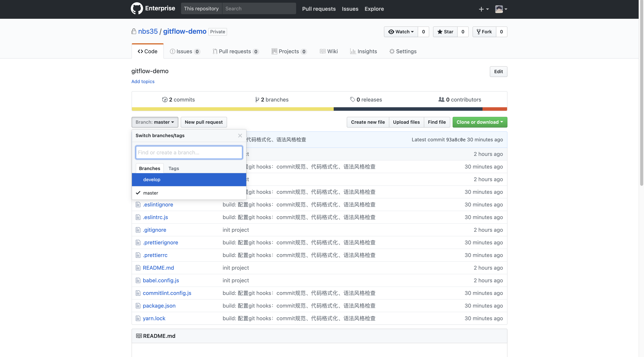Open the Watch notifications dropdown
The width and height of the screenshot is (644, 357).
tap(401, 32)
